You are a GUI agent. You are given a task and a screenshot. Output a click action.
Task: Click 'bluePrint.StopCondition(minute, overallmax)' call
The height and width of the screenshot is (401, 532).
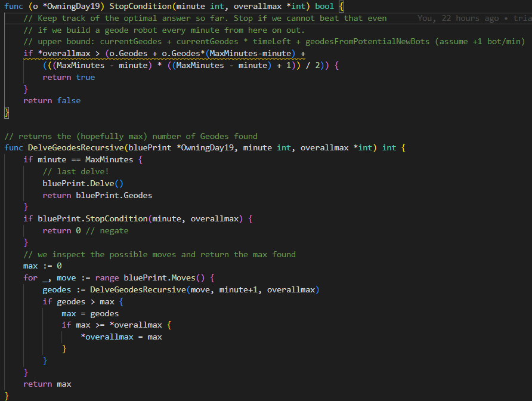pos(140,219)
